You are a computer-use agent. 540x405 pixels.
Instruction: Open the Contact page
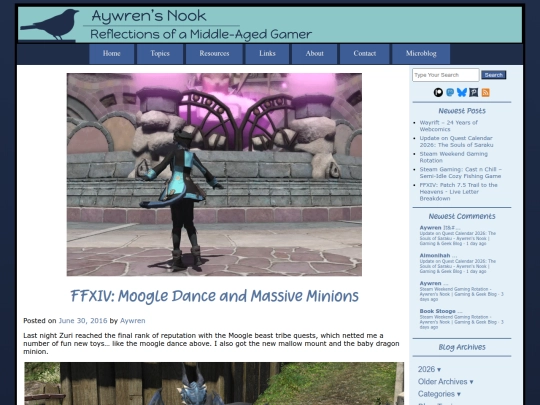tap(365, 54)
